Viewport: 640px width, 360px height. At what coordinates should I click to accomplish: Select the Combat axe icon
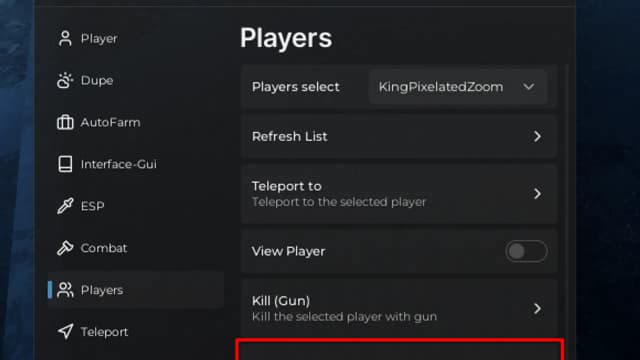[65, 248]
